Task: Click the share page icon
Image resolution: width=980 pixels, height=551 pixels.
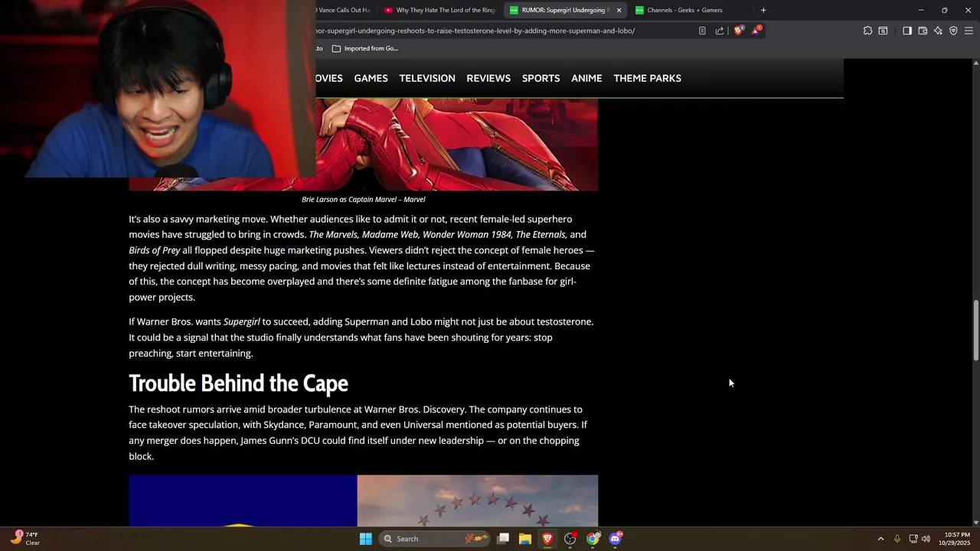Action: (x=720, y=31)
